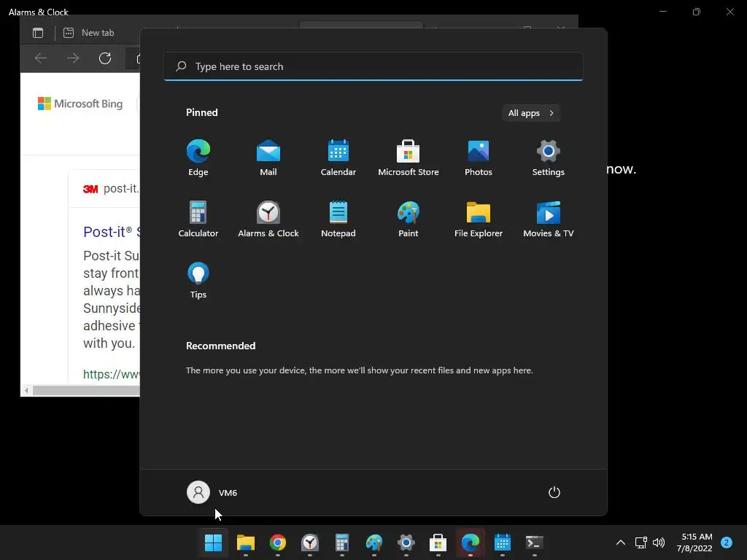Click scrollbar left arrow in Edge
Image resolution: width=747 pixels, height=560 pixels.
[27, 391]
